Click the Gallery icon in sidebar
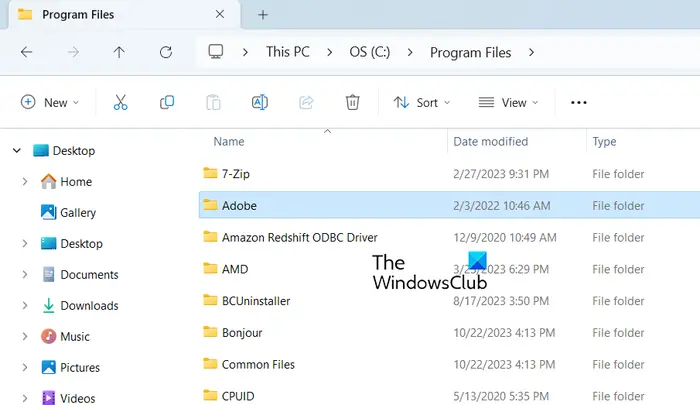The height and width of the screenshot is (405, 700). [49, 212]
